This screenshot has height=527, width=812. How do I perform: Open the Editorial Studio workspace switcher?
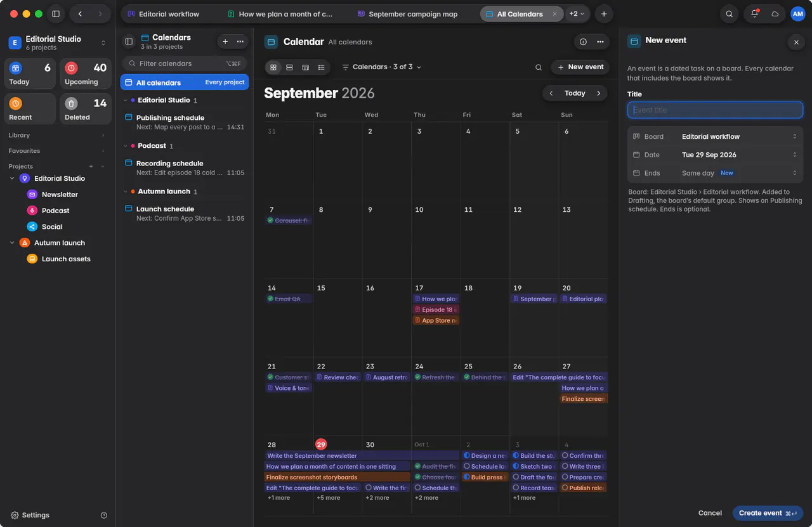(58, 42)
